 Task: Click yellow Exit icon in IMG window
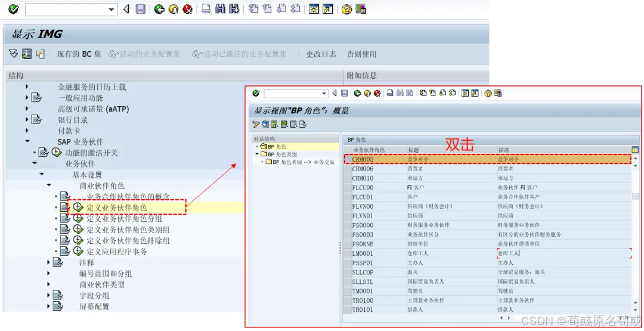(x=174, y=9)
